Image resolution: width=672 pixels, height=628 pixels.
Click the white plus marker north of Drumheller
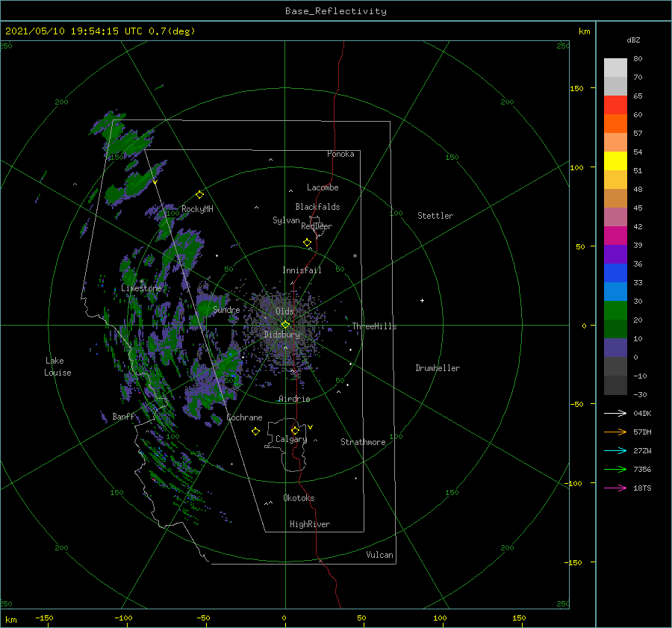pyautogui.click(x=422, y=300)
